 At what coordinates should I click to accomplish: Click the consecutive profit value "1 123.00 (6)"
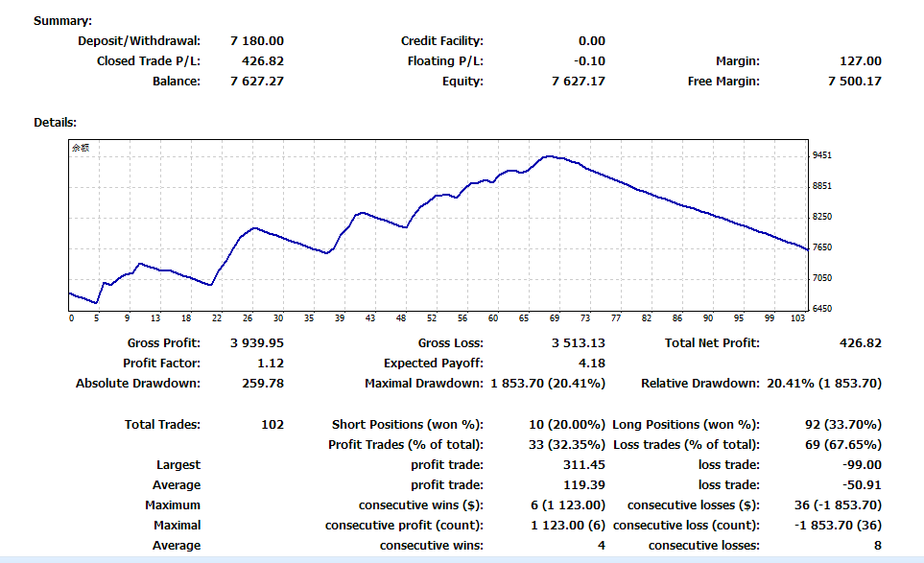568,525
